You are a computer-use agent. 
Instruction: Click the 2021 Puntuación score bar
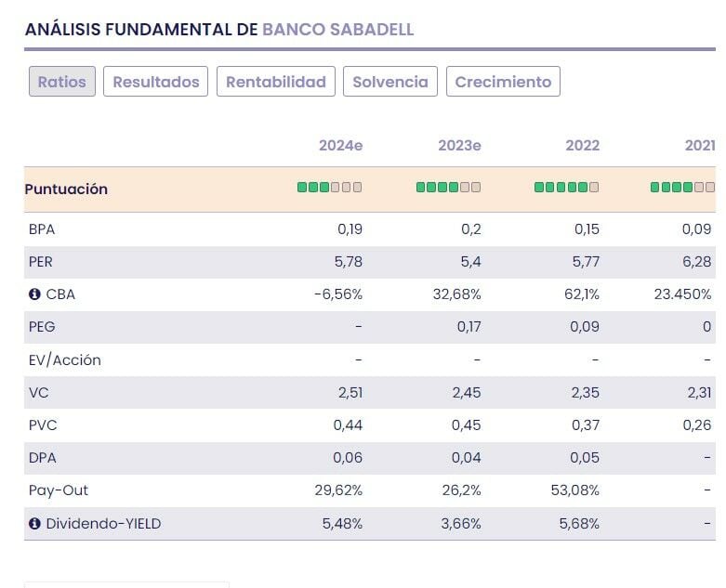683,188
